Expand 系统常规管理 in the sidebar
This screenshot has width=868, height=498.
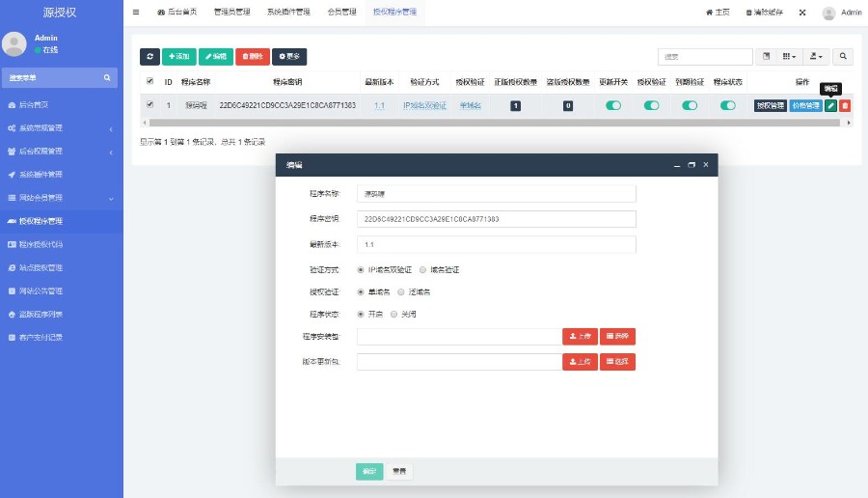click(62, 128)
